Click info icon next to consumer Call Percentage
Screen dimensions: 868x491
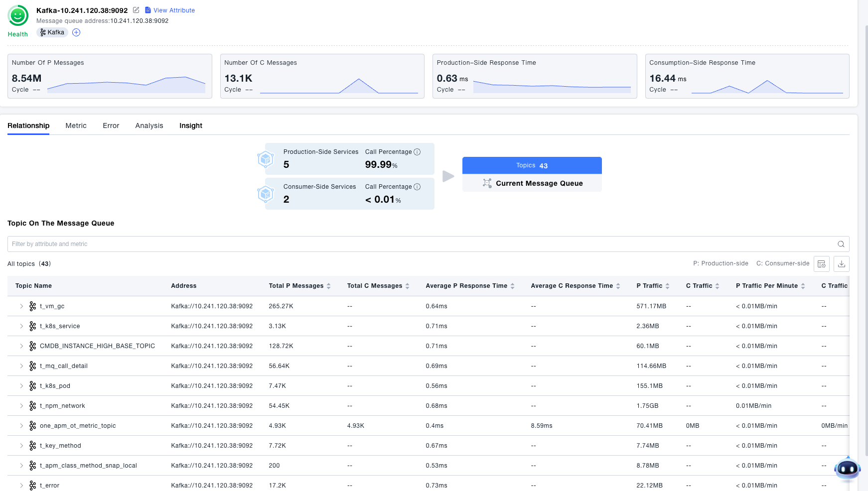coord(417,187)
